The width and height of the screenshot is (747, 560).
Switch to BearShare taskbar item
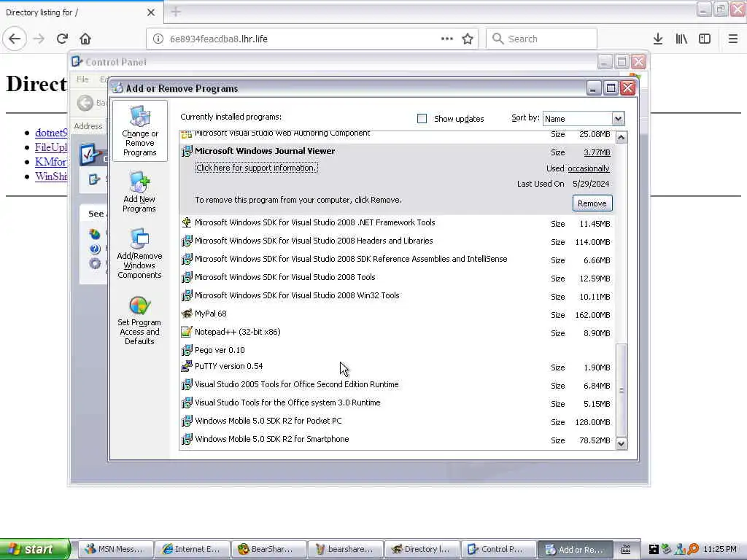click(268, 549)
